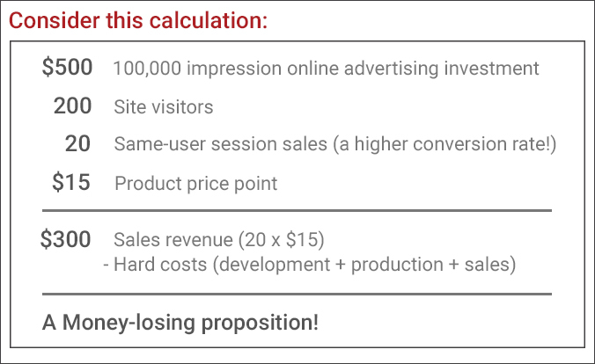Click the word 'investment' in the first row
The image size is (595, 364).
[x=491, y=69]
